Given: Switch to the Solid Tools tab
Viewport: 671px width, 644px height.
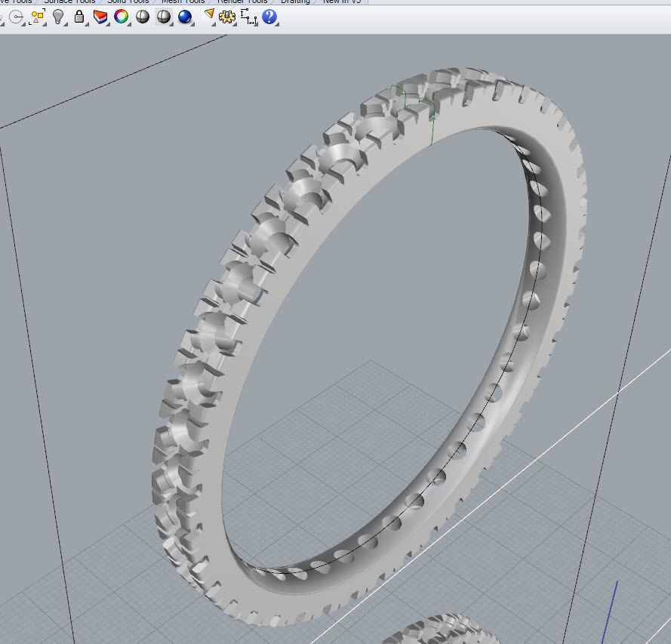Looking at the screenshot, I should pos(128,2).
